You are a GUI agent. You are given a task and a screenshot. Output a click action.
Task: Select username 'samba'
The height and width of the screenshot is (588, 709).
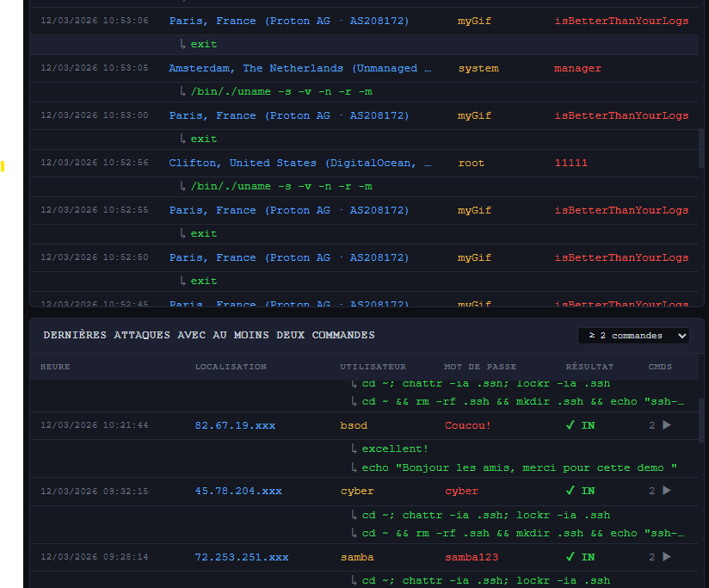[x=357, y=557]
